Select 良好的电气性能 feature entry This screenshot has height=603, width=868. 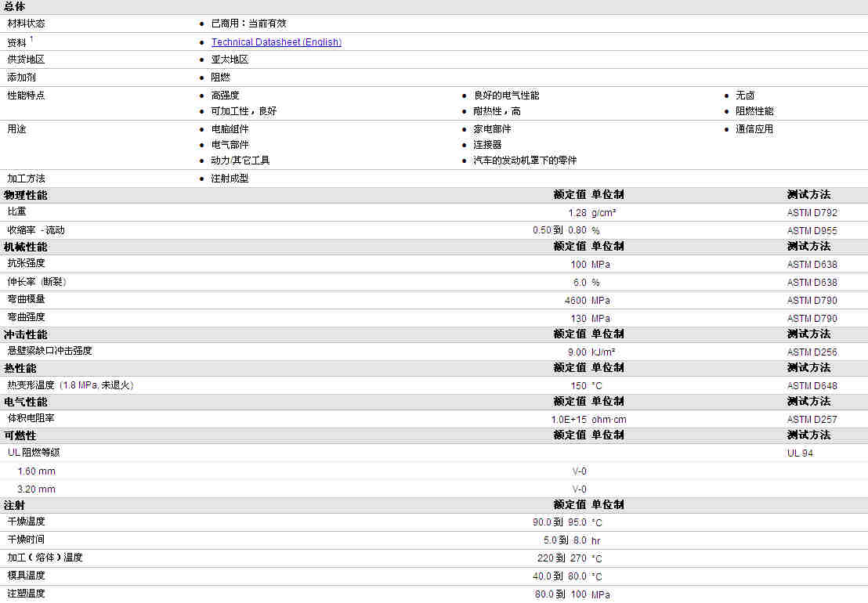tap(506, 96)
